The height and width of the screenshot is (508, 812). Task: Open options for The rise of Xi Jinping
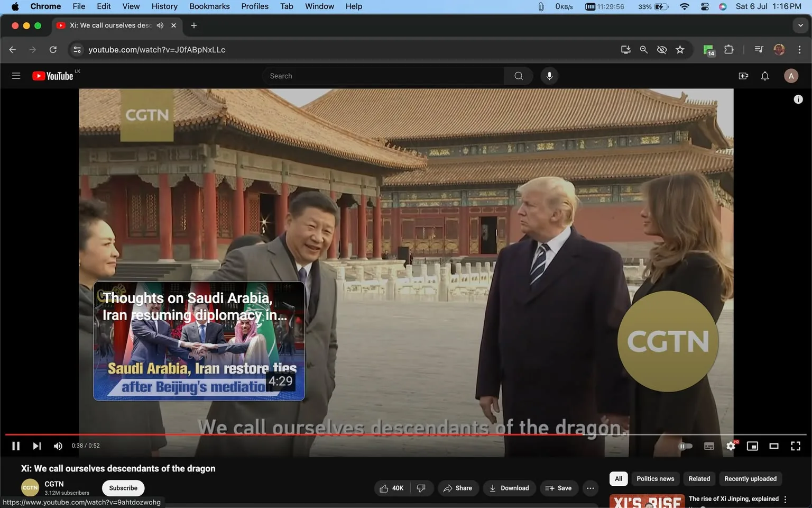coord(785,498)
